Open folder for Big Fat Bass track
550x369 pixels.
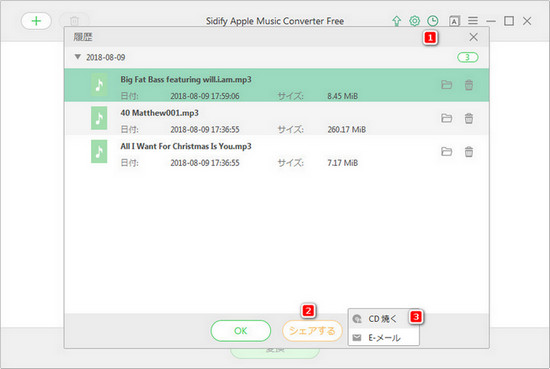[x=446, y=85]
